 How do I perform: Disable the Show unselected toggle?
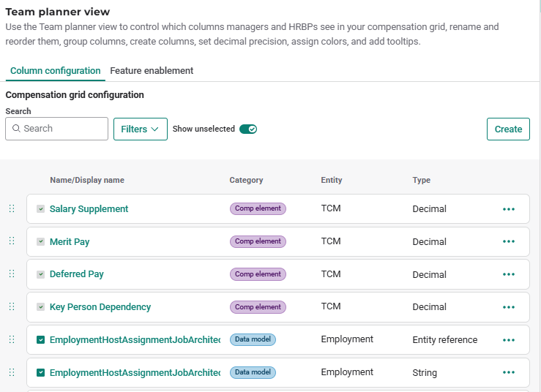click(248, 129)
